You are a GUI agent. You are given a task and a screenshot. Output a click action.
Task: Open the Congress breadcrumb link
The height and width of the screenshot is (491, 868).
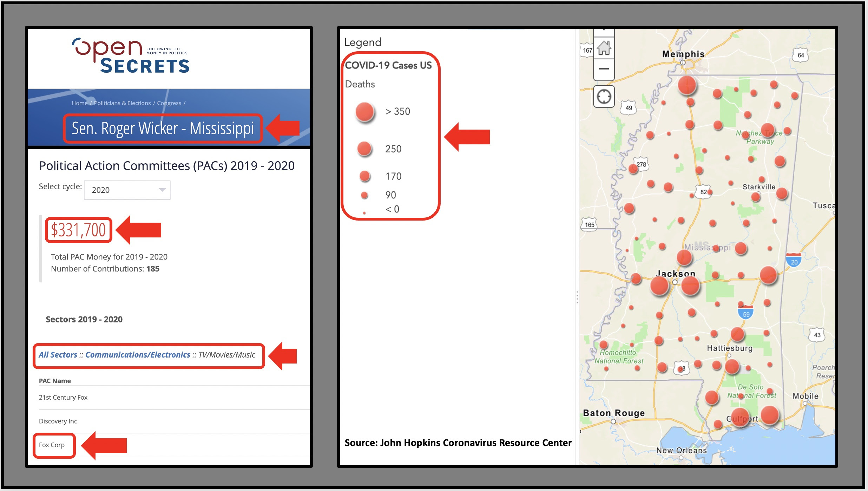pyautogui.click(x=169, y=103)
